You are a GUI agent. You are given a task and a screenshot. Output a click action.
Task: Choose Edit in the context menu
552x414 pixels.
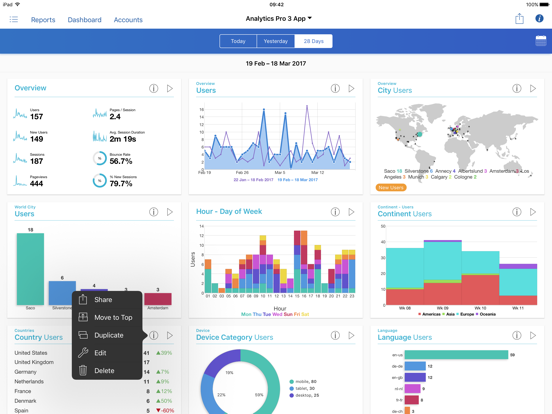pyautogui.click(x=107, y=353)
